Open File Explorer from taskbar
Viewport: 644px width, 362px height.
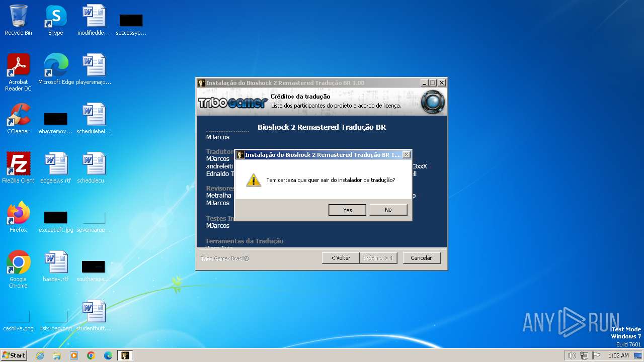coord(57,355)
